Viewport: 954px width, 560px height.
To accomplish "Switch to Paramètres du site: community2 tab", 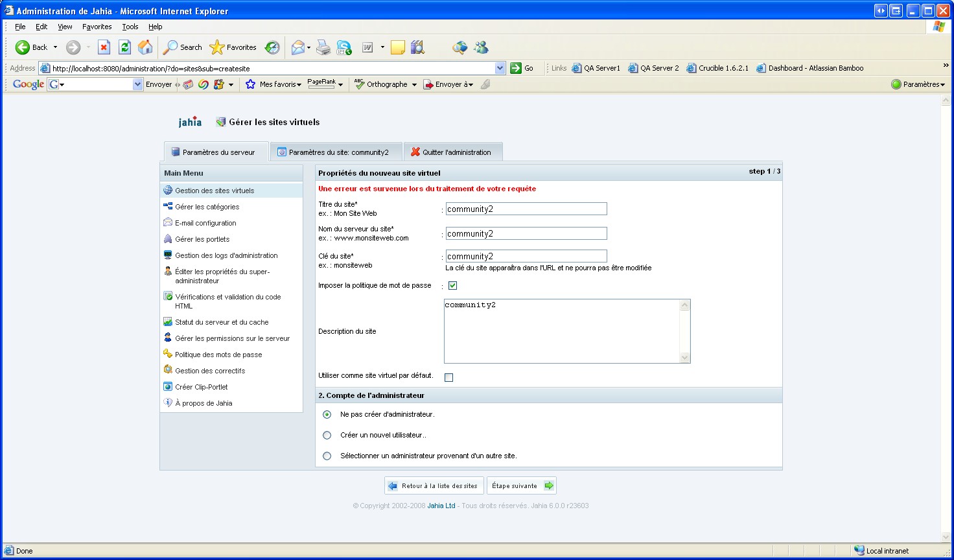I will coord(336,152).
